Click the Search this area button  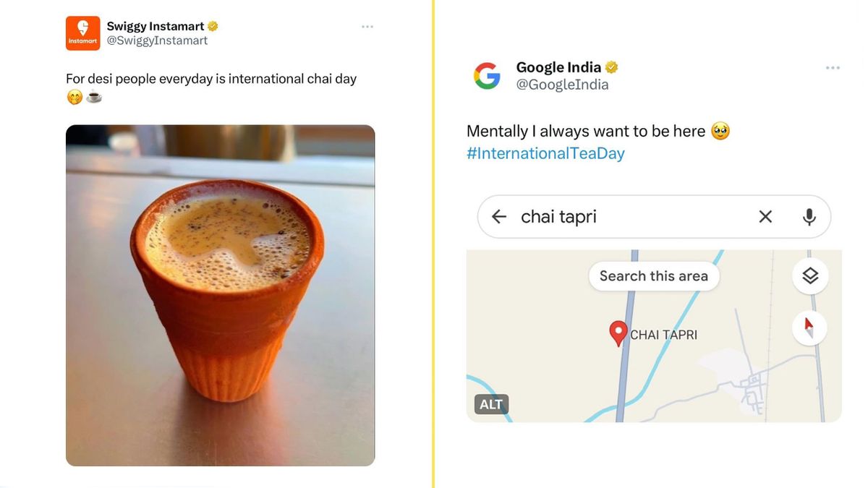point(653,275)
